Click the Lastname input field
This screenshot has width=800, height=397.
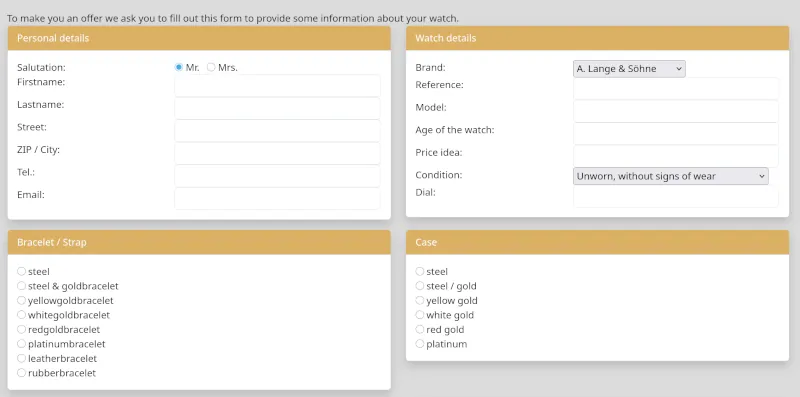(277, 108)
